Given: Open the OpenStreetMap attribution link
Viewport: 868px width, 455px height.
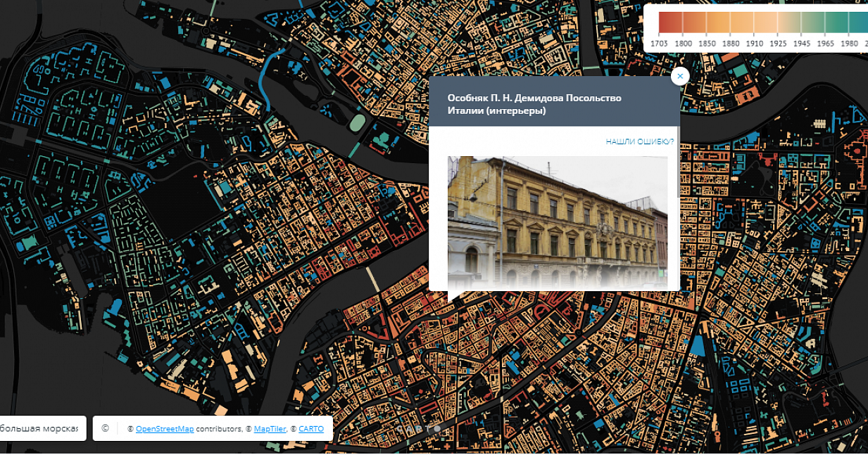Looking at the screenshot, I should [165, 429].
